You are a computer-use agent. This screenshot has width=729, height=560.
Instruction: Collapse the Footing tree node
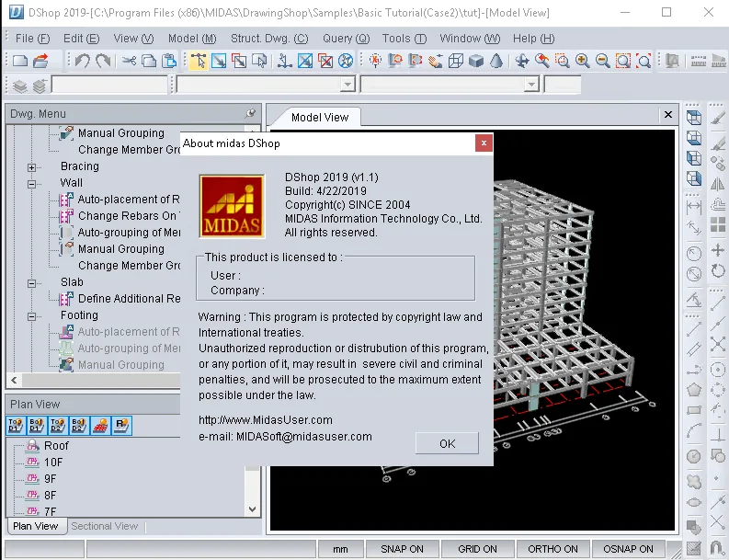(31, 316)
